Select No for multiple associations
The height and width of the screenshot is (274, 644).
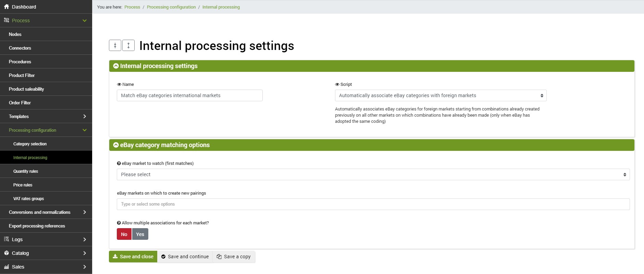[x=124, y=234]
